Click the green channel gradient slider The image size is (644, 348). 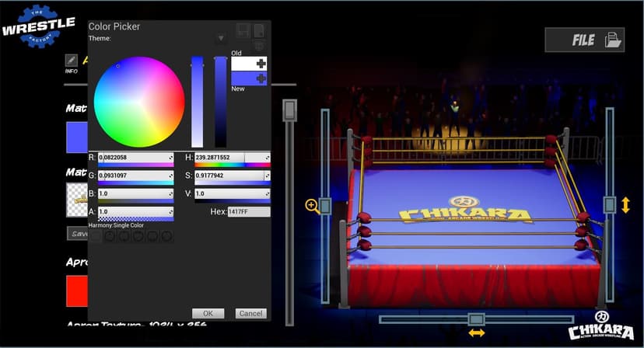135,183
